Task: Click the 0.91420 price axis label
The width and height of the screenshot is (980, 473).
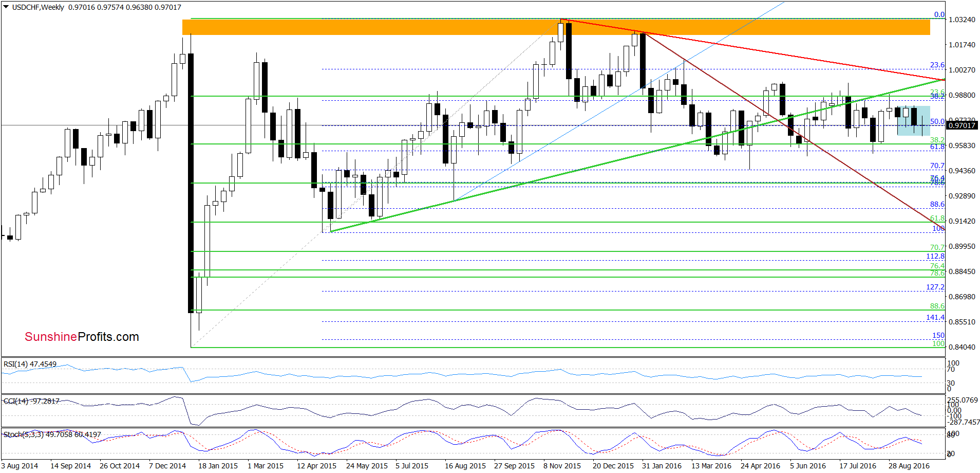Action: pyautogui.click(x=962, y=221)
